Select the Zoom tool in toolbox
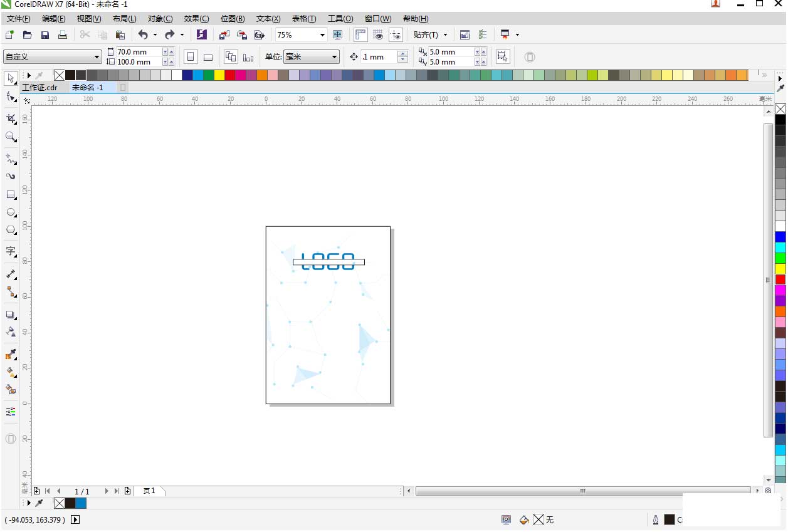Image resolution: width=788 pixels, height=532 pixels. [11, 137]
